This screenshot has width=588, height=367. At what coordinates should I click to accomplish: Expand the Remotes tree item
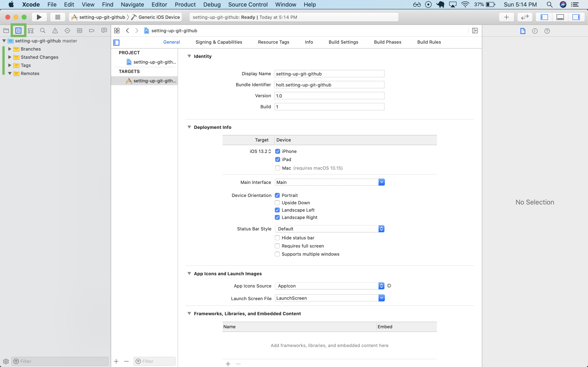point(9,73)
